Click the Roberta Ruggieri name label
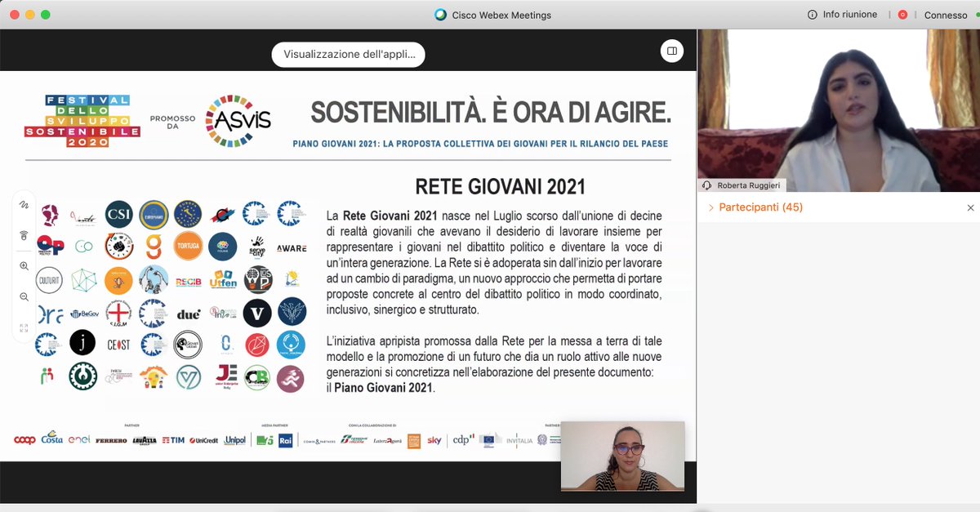 tap(747, 185)
